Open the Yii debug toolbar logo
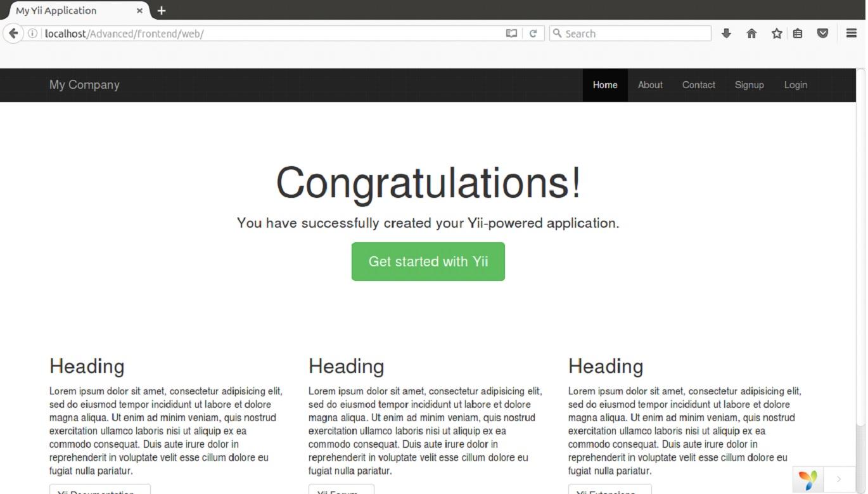The image size is (868, 494). (x=807, y=480)
